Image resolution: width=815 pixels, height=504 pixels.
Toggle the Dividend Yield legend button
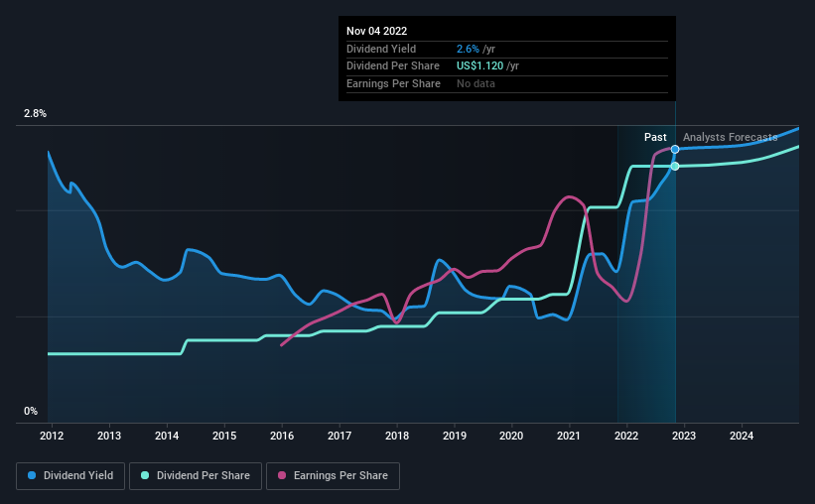(x=70, y=476)
